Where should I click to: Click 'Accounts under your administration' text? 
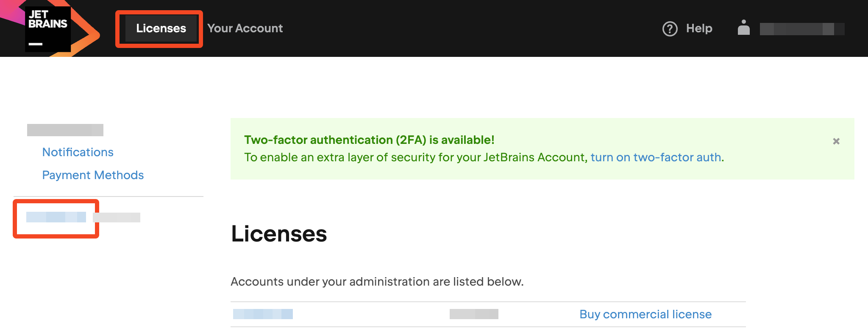pyautogui.click(x=377, y=282)
